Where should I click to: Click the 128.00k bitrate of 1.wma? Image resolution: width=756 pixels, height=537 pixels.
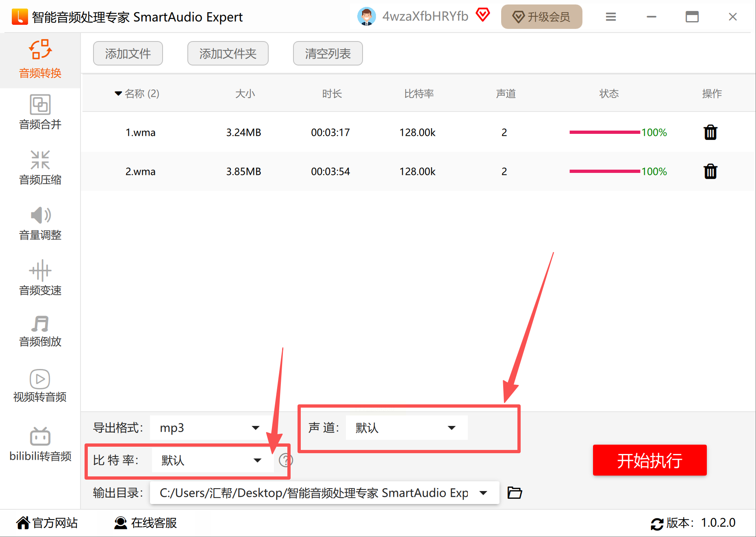(417, 133)
